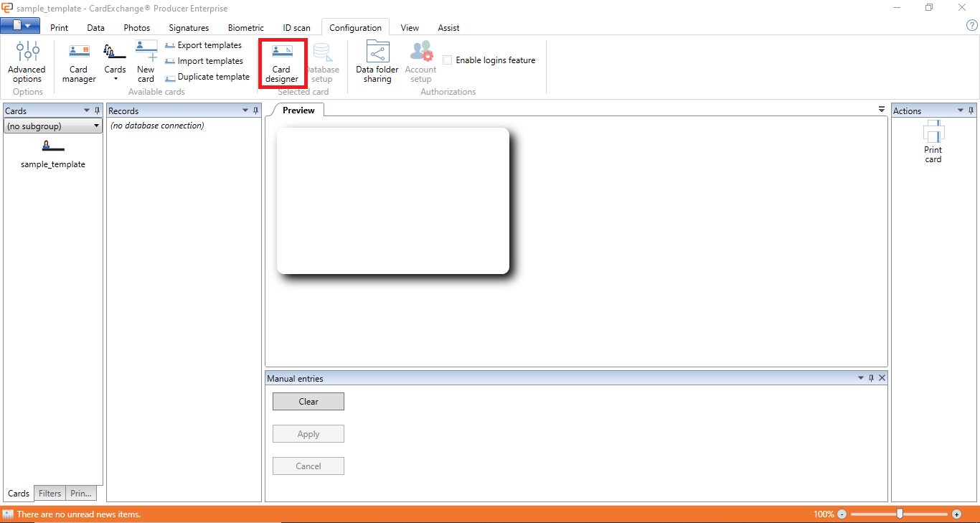Click the Cancel button
980x523 pixels.
pyautogui.click(x=308, y=466)
